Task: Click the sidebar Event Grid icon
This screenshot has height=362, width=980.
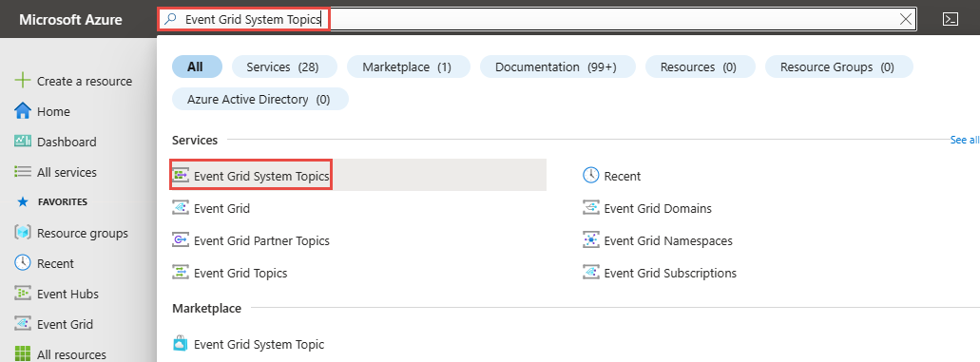Action: pyautogui.click(x=23, y=324)
